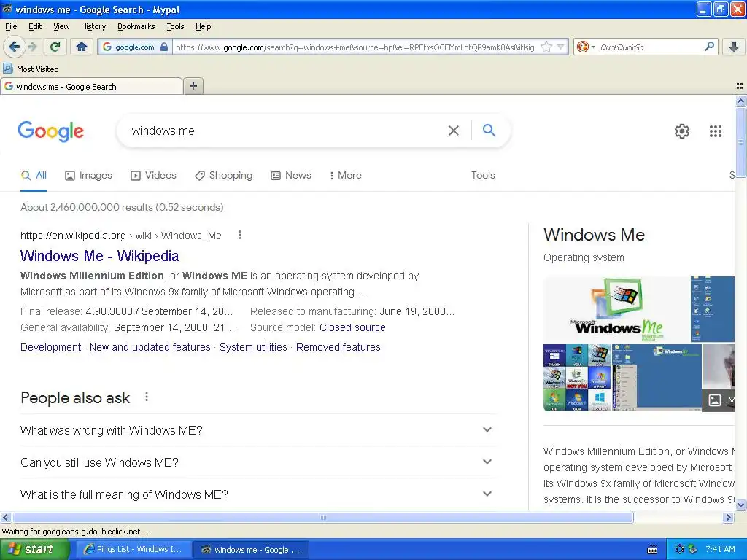Open a new tab with the plus button
The width and height of the screenshot is (747, 560).
193,86
